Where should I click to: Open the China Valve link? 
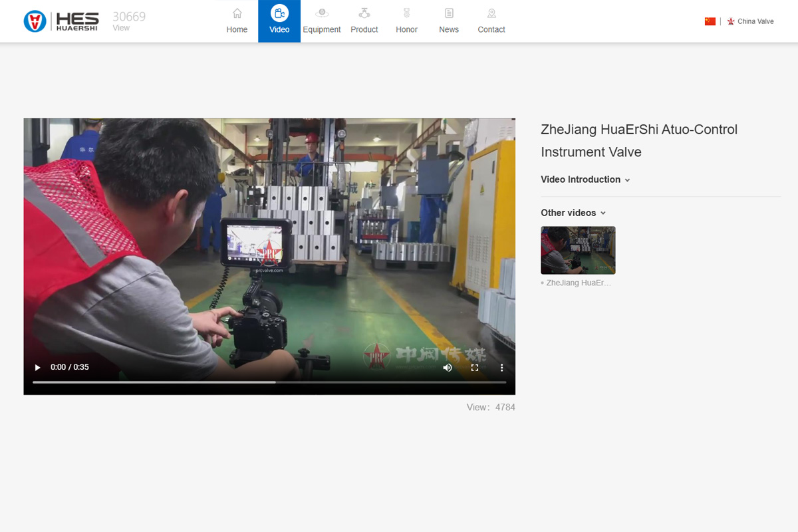point(755,21)
